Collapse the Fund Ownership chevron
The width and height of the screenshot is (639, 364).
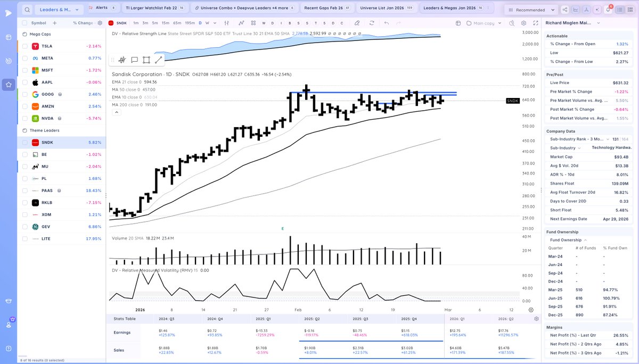pos(585,240)
